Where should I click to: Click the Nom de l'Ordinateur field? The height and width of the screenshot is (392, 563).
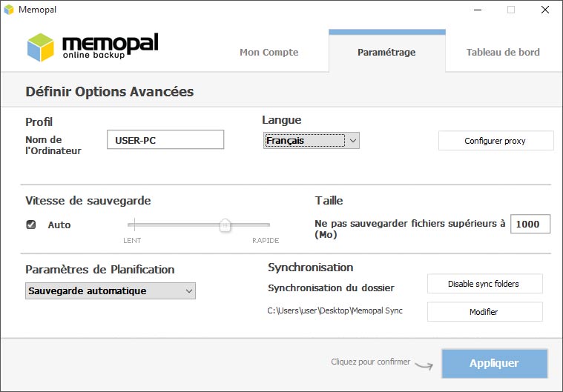coord(165,139)
